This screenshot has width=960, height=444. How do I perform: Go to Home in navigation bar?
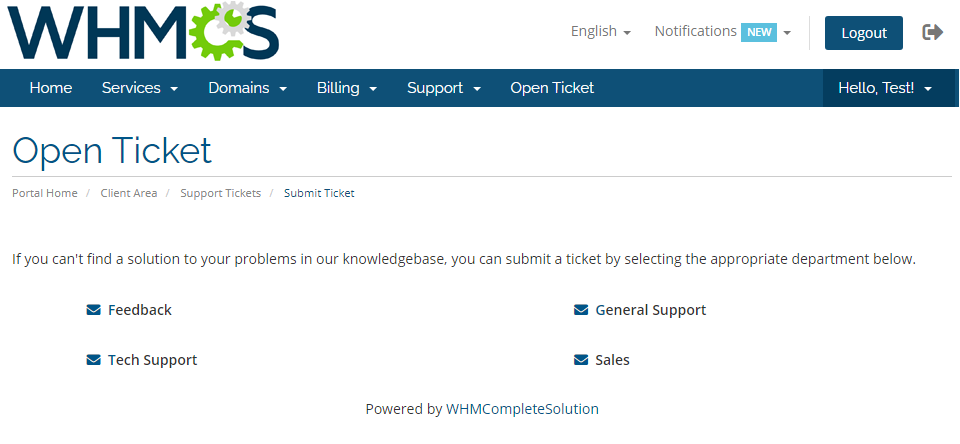(51, 88)
